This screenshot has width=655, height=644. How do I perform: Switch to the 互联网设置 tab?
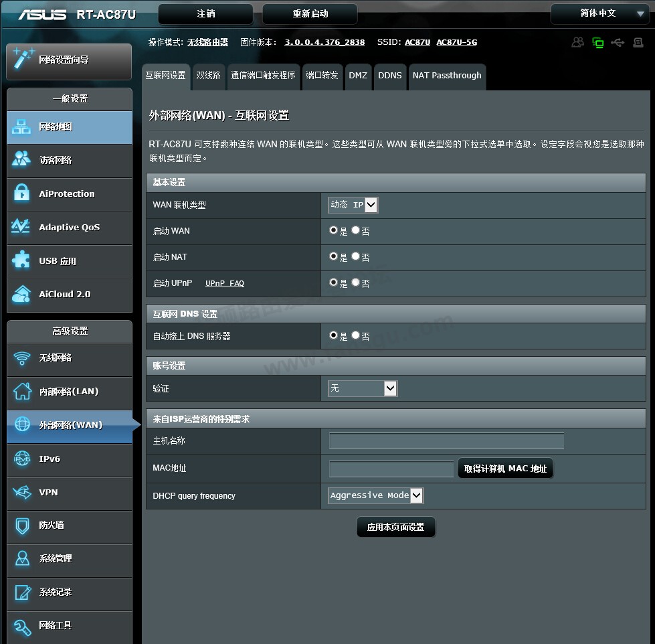click(166, 76)
